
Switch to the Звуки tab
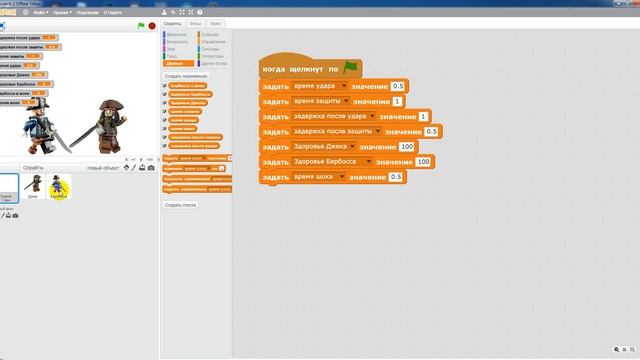pyautogui.click(x=215, y=24)
